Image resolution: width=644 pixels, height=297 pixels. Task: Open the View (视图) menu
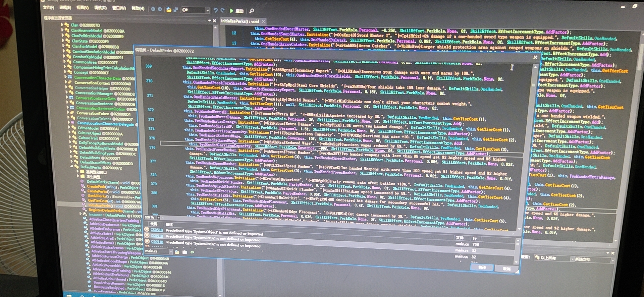[83, 8]
